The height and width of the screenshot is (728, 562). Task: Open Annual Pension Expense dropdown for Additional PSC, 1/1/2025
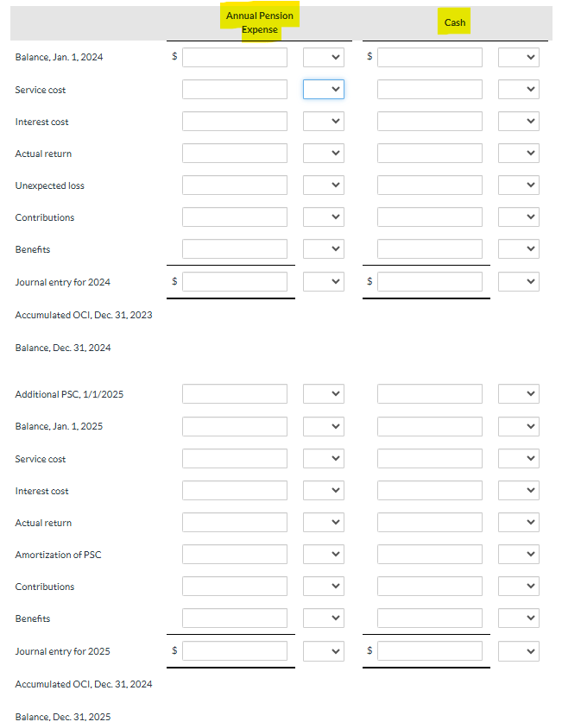[324, 393]
